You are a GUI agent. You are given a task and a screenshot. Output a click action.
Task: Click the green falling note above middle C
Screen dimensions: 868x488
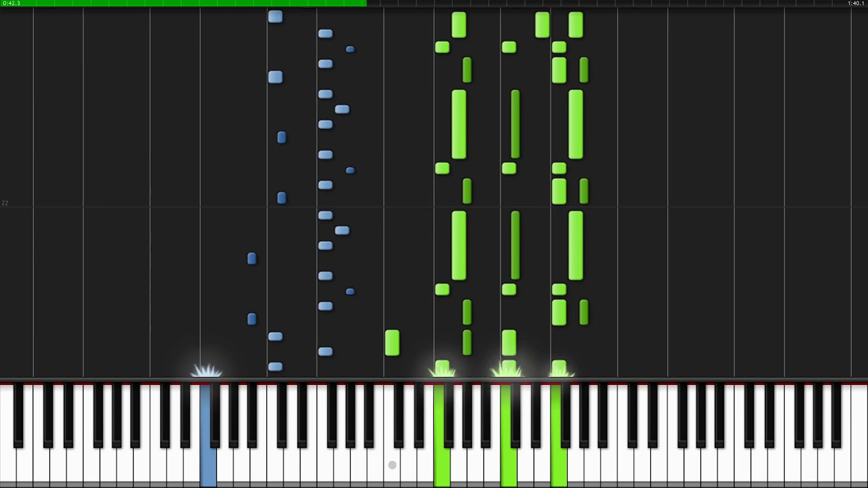392,342
